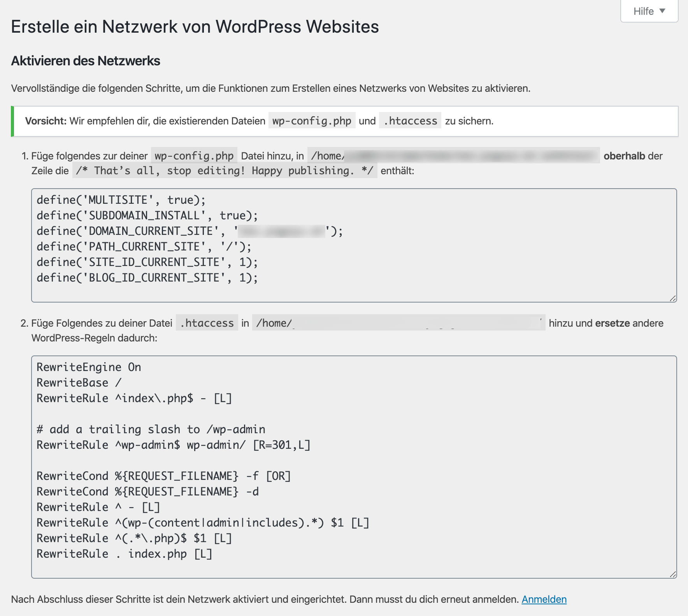Click the 'Nach Abschluss dieser Schritte' sentence

pyautogui.click(x=265, y=599)
